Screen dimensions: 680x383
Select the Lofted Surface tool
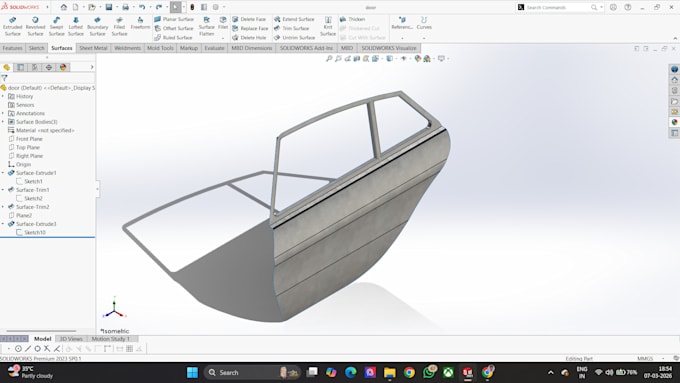(75, 26)
